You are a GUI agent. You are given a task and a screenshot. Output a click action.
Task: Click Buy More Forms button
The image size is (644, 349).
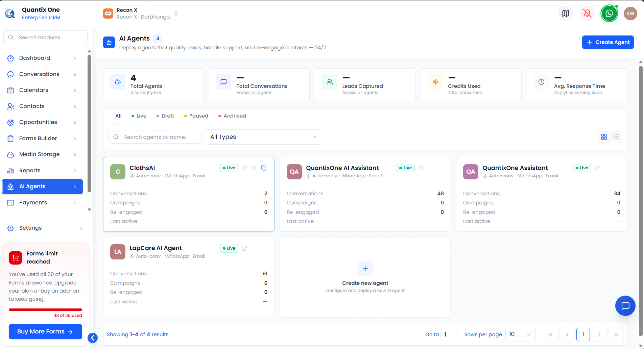click(x=45, y=331)
